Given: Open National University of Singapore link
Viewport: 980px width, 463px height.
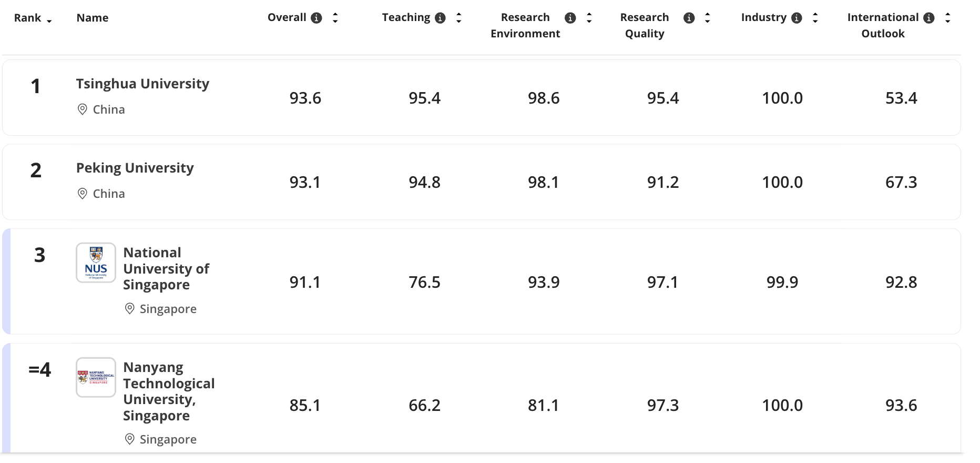Looking at the screenshot, I should coord(166,268).
